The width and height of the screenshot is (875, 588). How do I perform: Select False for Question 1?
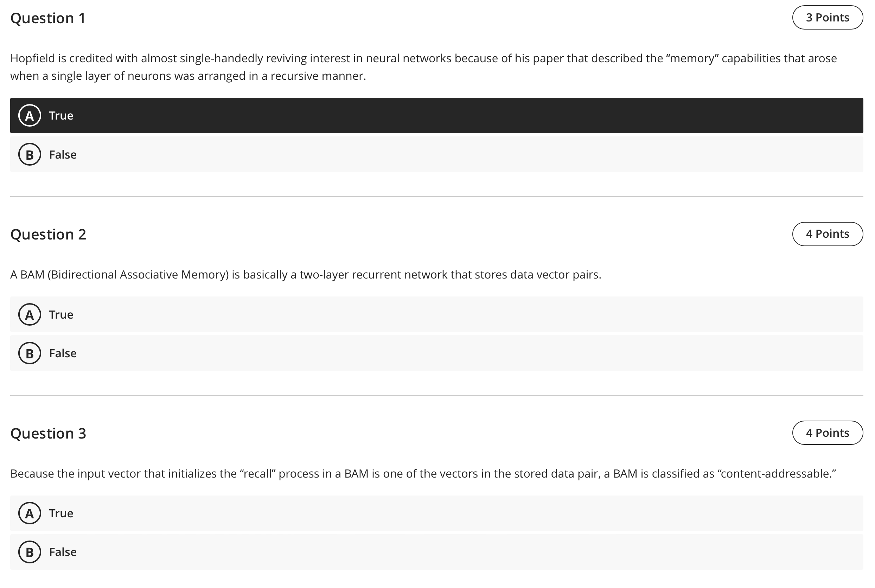coord(436,154)
